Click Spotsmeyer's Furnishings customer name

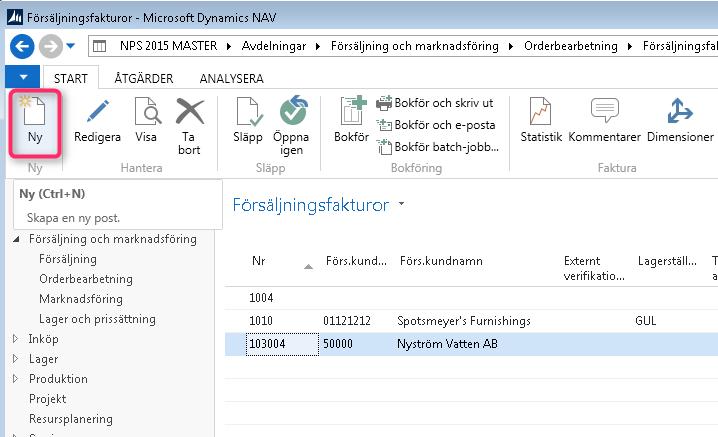tap(464, 321)
